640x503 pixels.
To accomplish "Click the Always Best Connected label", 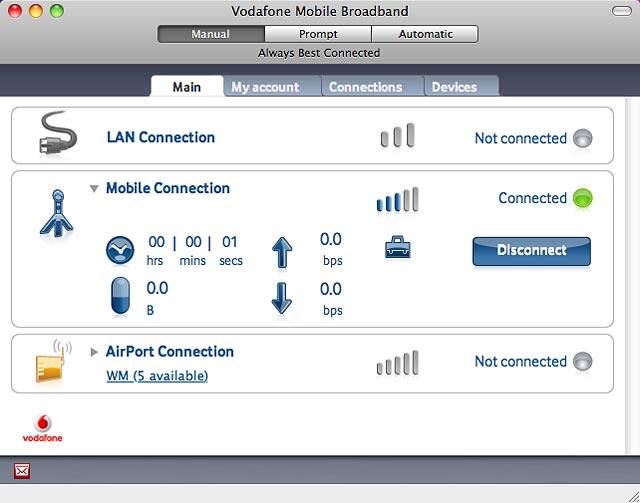I will (319, 53).
